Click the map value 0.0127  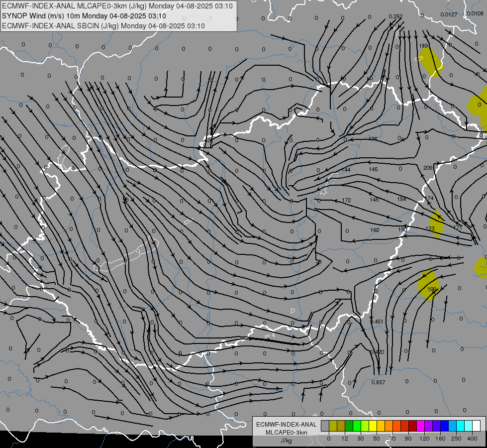tap(449, 14)
